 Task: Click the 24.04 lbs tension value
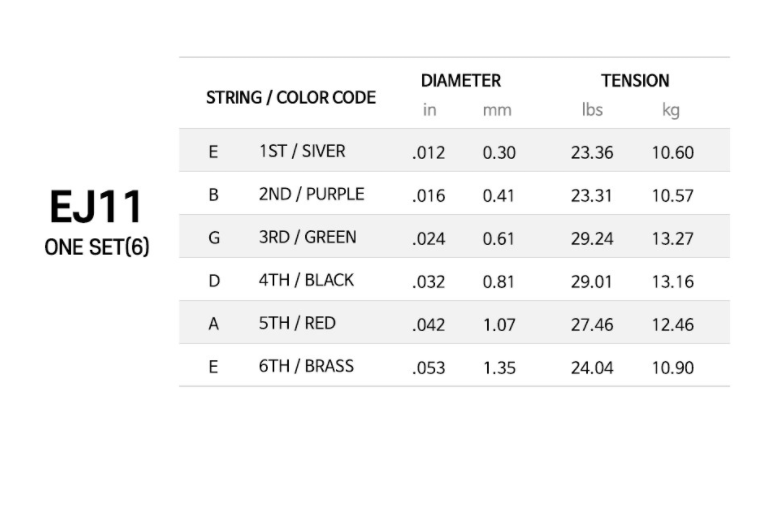click(x=592, y=367)
